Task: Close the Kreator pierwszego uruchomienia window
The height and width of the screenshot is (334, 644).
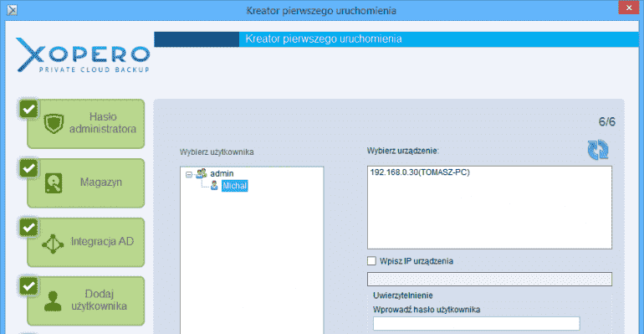Action: [629, 8]
